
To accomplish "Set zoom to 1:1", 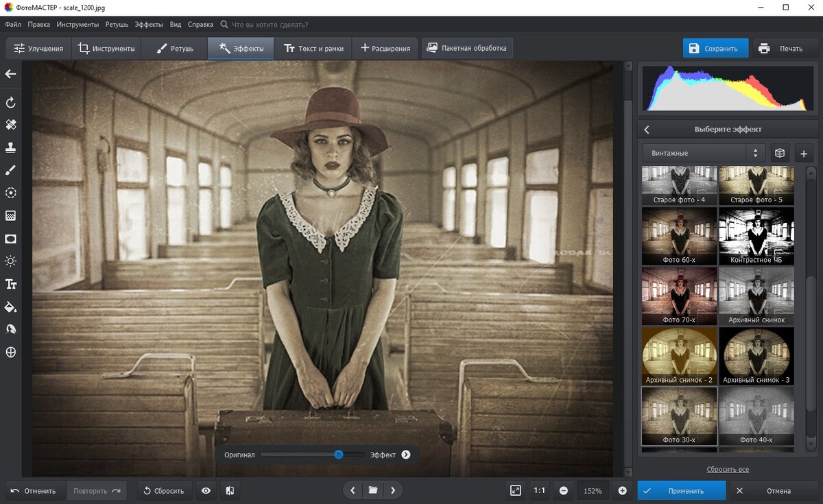I will click(x=540, y=490).
